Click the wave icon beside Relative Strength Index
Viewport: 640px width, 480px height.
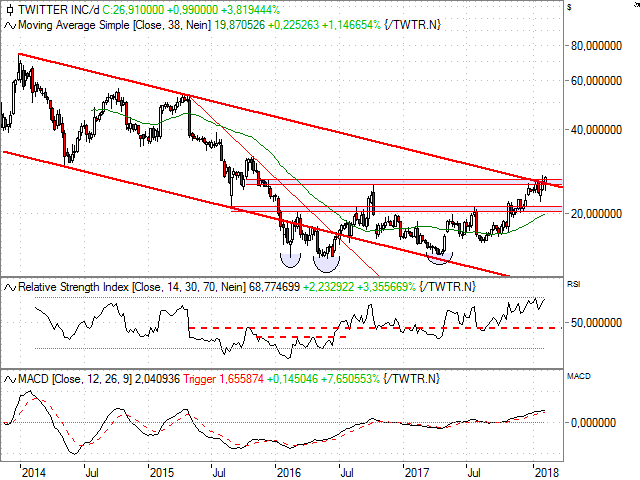click(x=10, y=287)
